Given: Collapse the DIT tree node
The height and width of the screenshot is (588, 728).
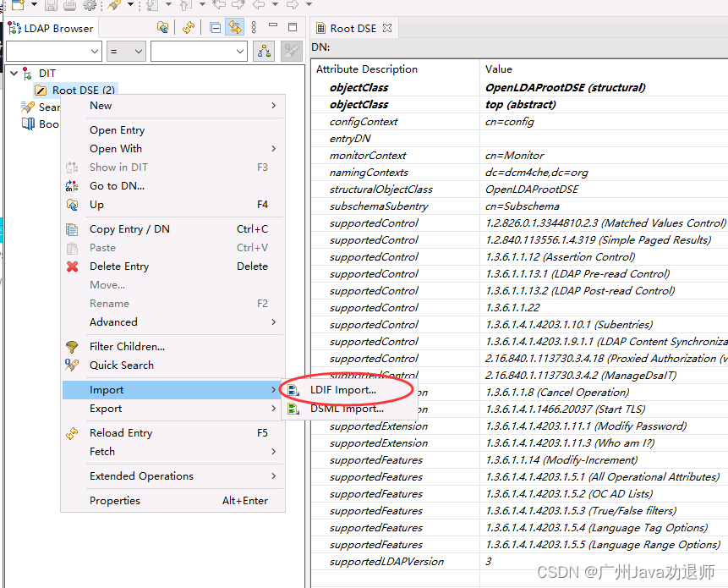Looking at the screenshot, I should tap(12, 74).
